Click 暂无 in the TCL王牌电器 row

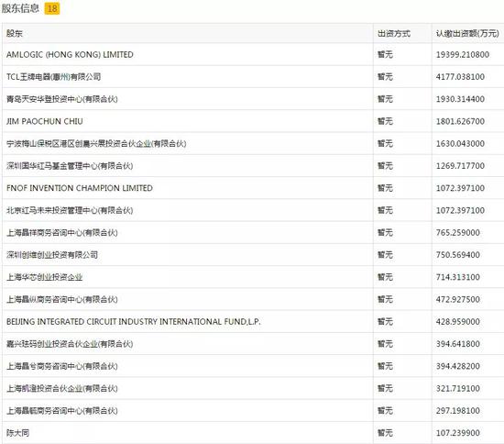point(385,77)
